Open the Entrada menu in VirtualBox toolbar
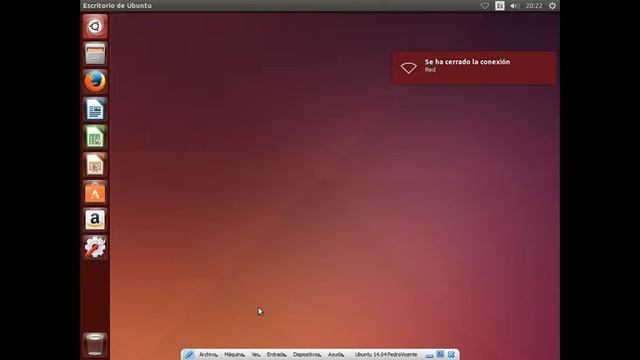The image size is (640, 360). click(277, 355)
